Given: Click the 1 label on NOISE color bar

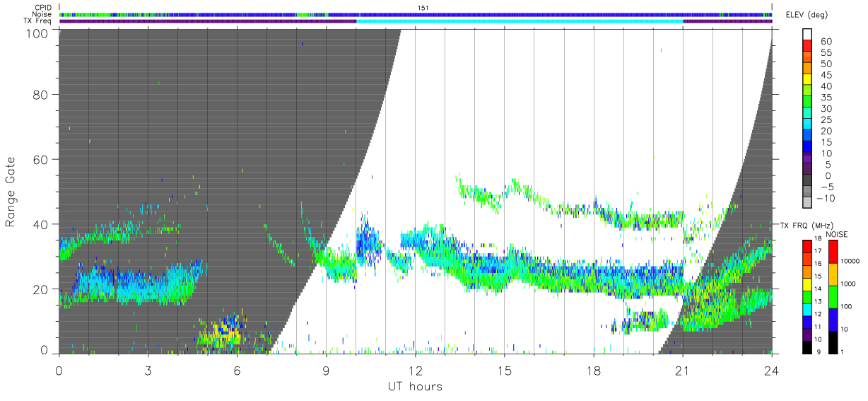Looking at the screenshot, I should [x=843, y=351].
